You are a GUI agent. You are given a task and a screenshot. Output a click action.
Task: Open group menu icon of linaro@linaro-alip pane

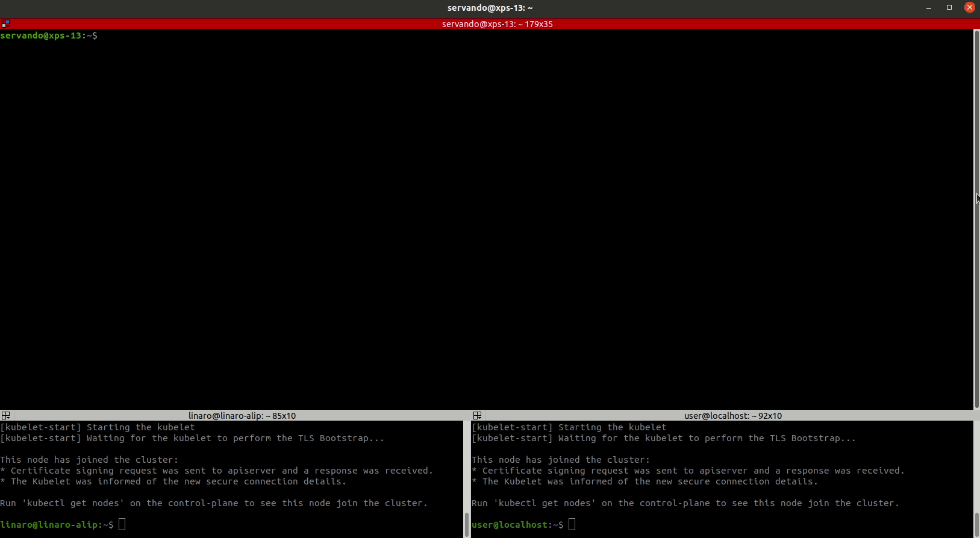(5, 416)
